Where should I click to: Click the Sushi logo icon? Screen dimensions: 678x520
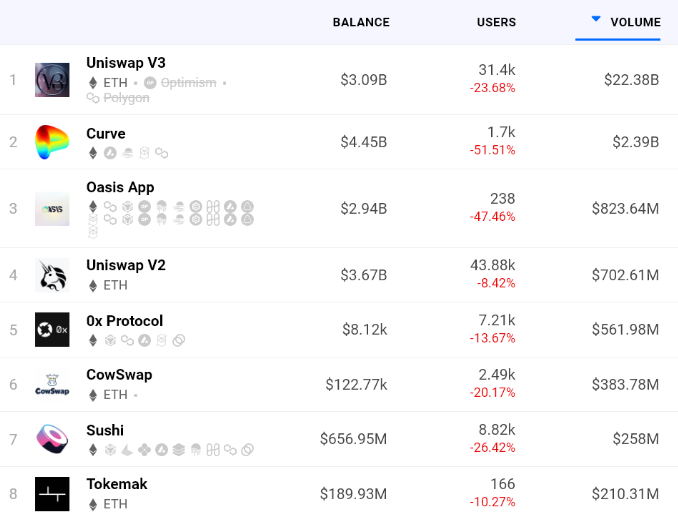coord(52,439)
